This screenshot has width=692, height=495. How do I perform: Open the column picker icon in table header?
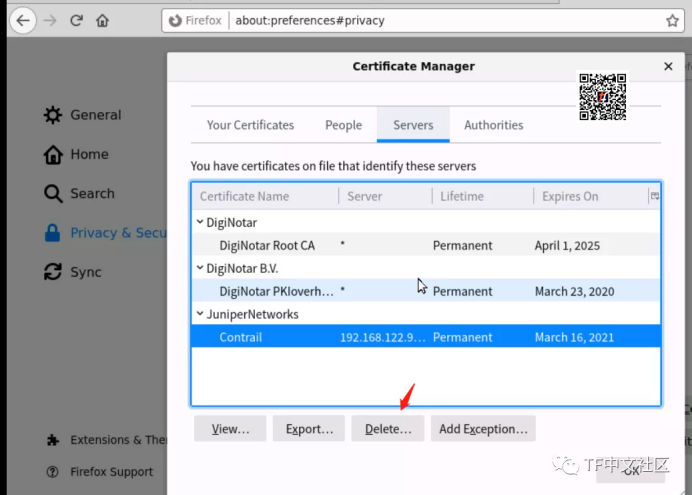[654, 196]
